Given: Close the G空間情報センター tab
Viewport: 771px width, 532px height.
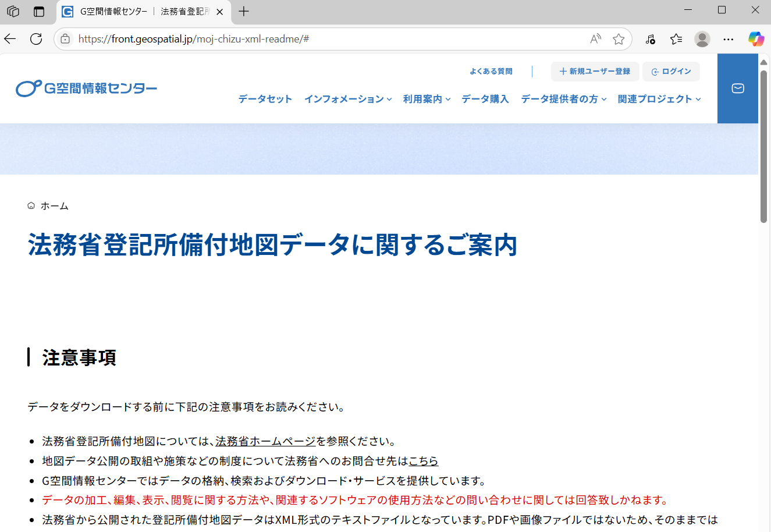Looking at the screenshot, I should point(219,12).
